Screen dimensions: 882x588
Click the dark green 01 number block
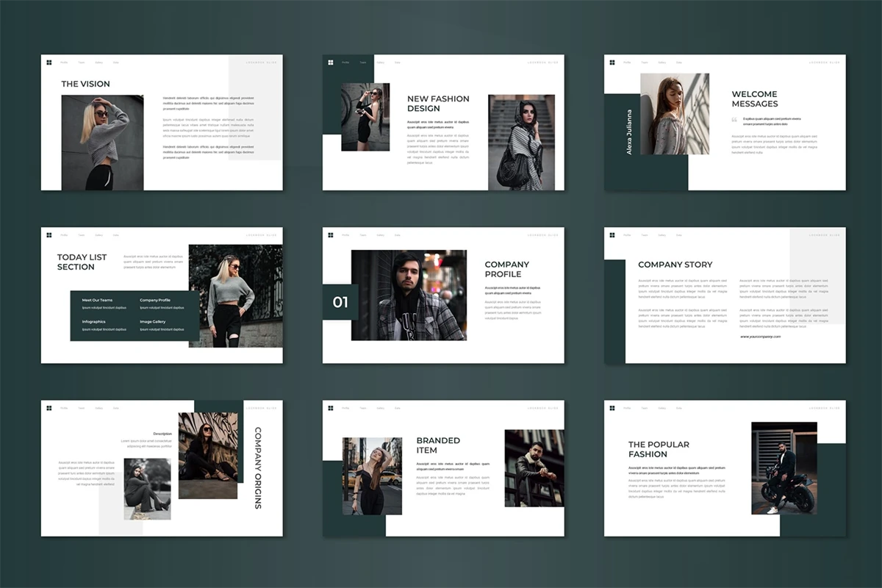coord(340,302)
